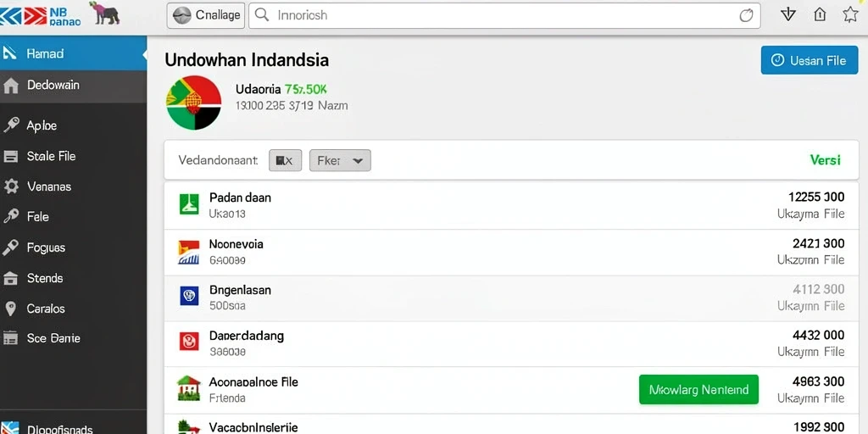Open Sce Banie in the sidebar
The height and width of the screenshot is (434, 868).
tap(73, 337)
